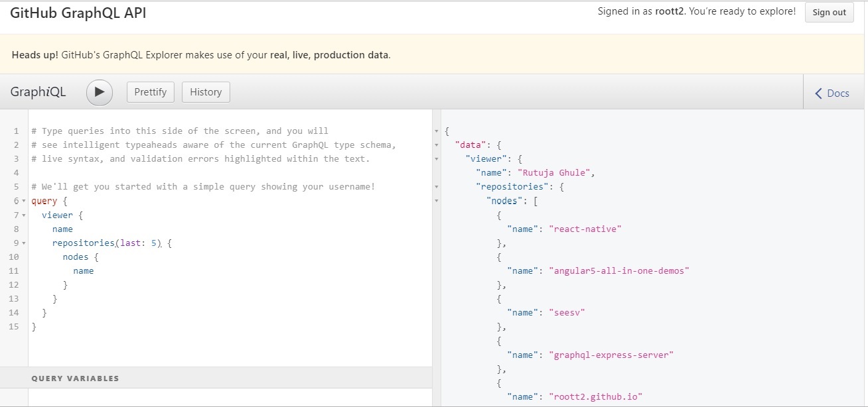The height and width of the screenshot is (407, 868).
Task: Collapse the repositories fold arrow on line 9
Action: [25, 243]
